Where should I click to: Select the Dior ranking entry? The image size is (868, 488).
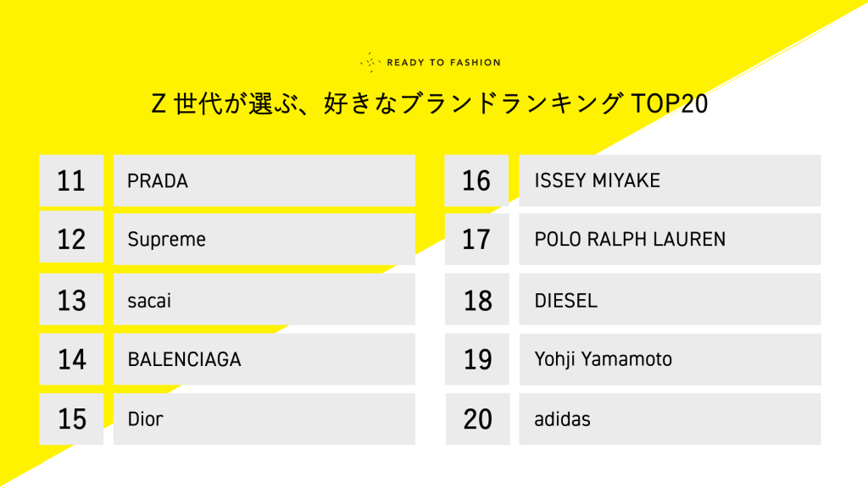tap(264, 419)
